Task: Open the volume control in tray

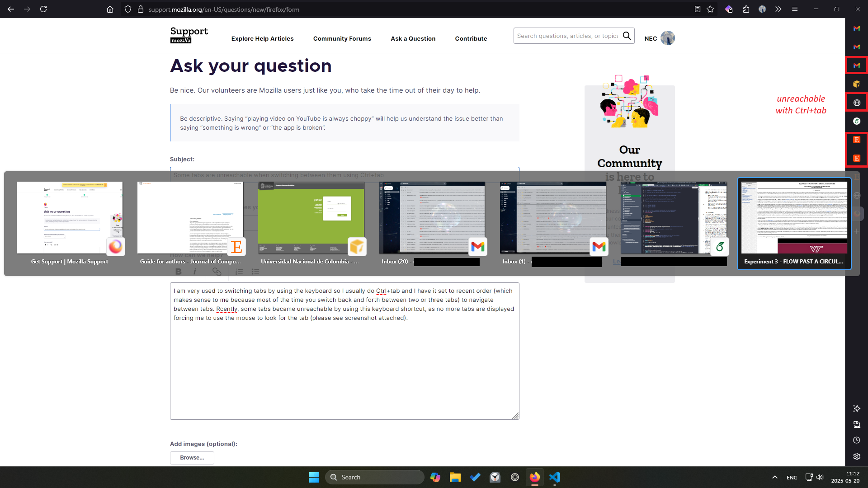Action: tap(820, 477)
